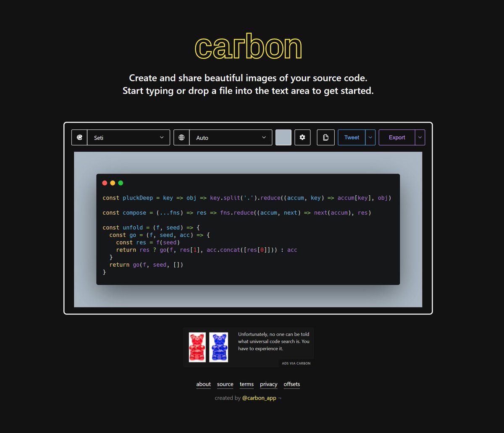Screen dimensions: 504x433
Task: Click the Export button
Action: [397, 137]
